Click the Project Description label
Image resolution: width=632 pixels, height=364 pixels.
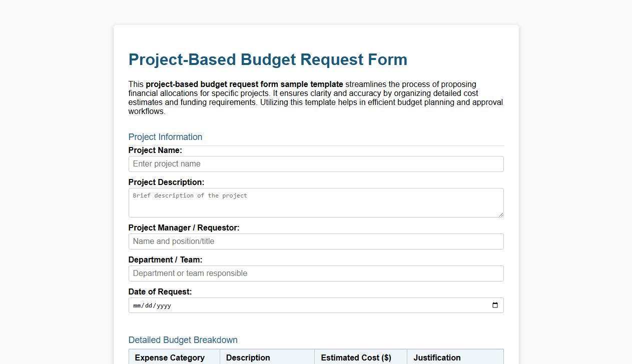click(166, 182)
